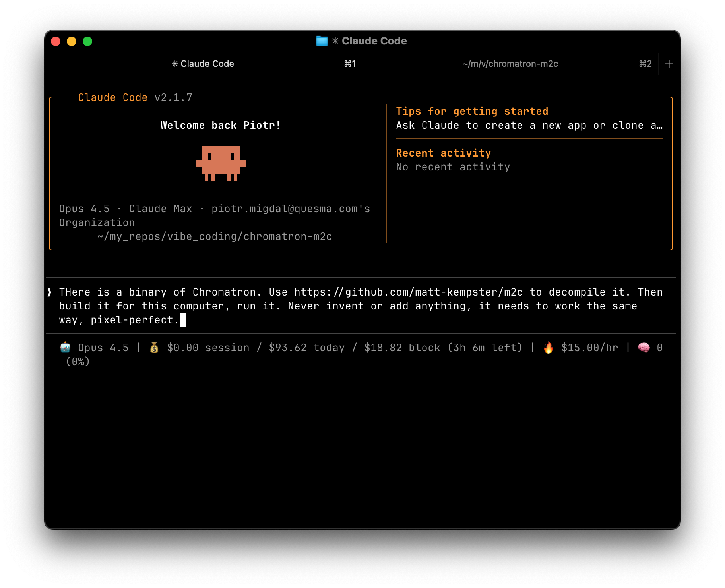Click the 0% context indicator
This screenshot has width=725, height=588.
(x=78, y=362)
